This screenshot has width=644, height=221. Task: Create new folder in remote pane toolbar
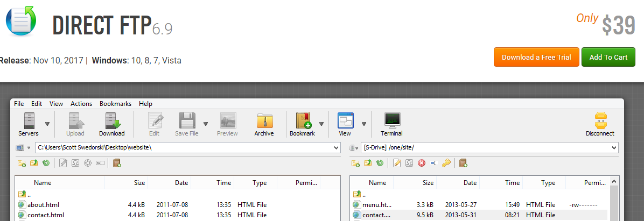(x=356, y=163)
